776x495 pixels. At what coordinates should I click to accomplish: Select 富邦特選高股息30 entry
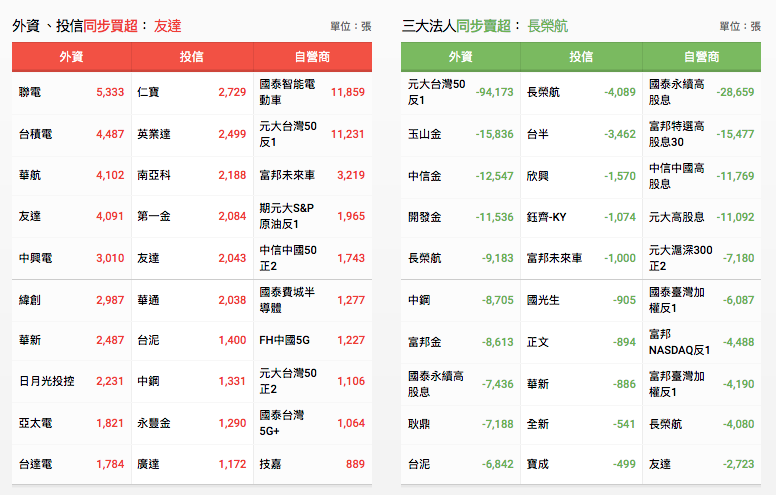point(677,134)
